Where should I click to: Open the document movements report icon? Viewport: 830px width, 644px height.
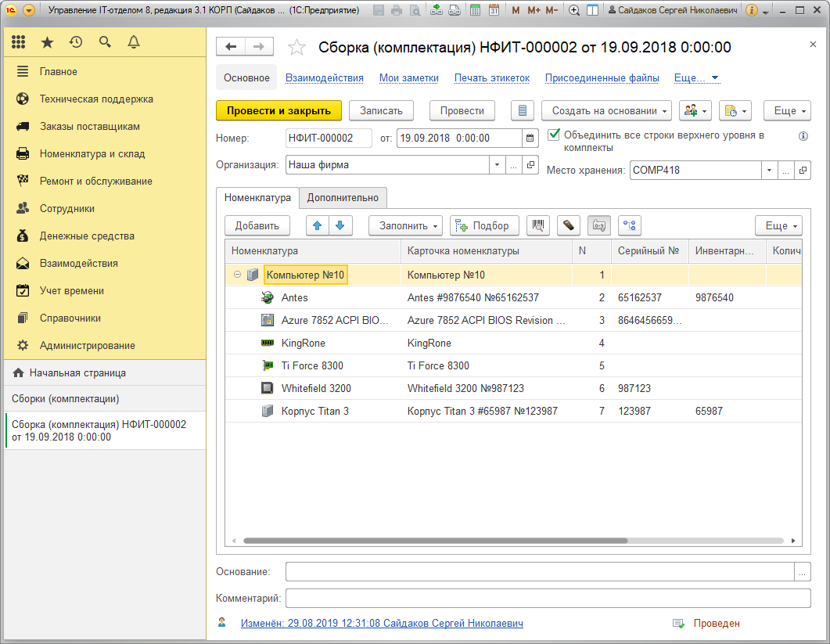(x=523, y=110)
